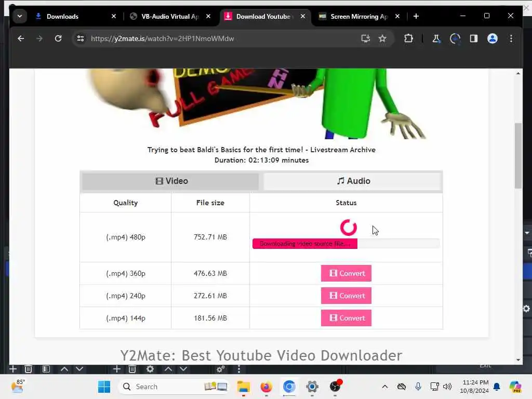Convert the 144p mp4 video
This screenshot has width=532, height=399.
pyautogui.click(x=346, y=318)
